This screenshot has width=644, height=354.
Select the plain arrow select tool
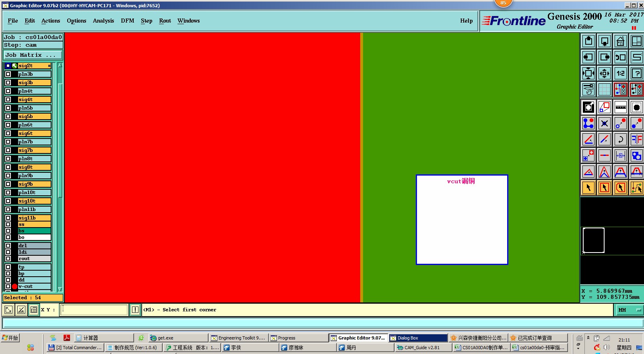tap(588, 188)
